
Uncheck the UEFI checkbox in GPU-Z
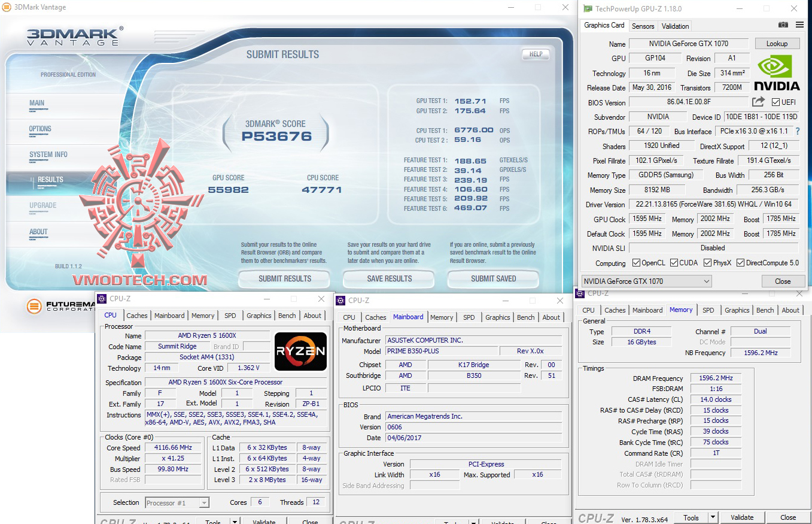[774, 102]
